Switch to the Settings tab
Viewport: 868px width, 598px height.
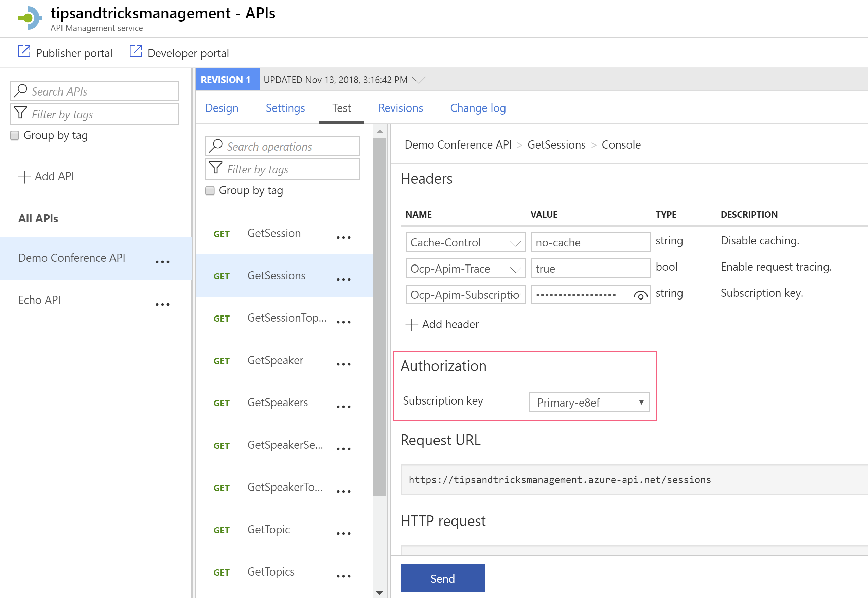[285, 108]
